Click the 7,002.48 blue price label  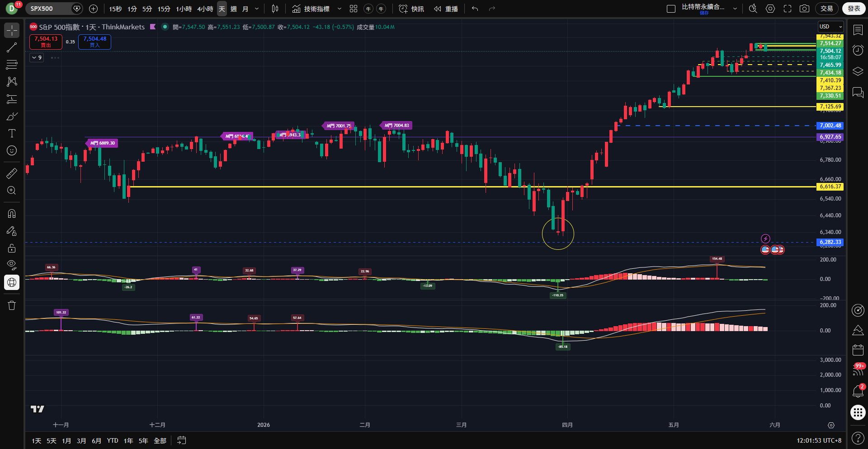830,126
